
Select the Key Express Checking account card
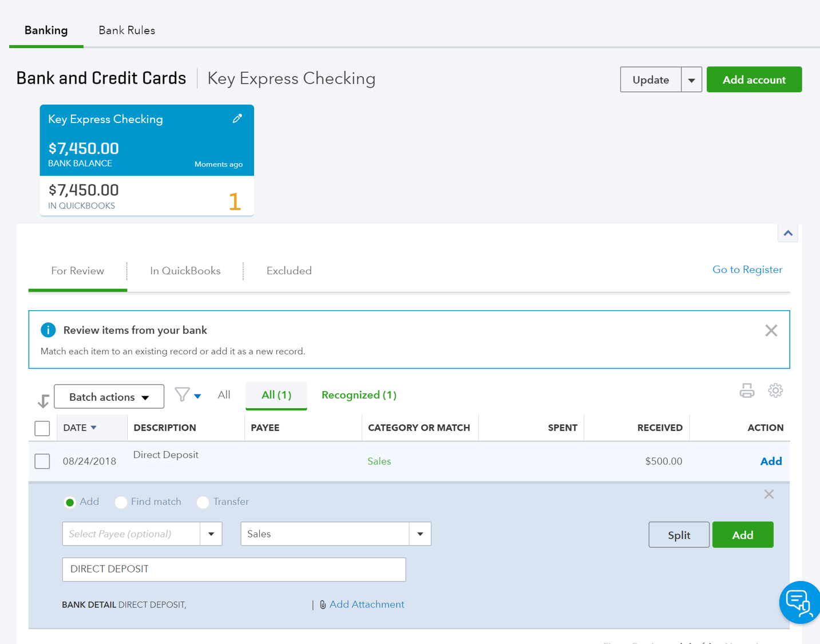tap(147, 160)
